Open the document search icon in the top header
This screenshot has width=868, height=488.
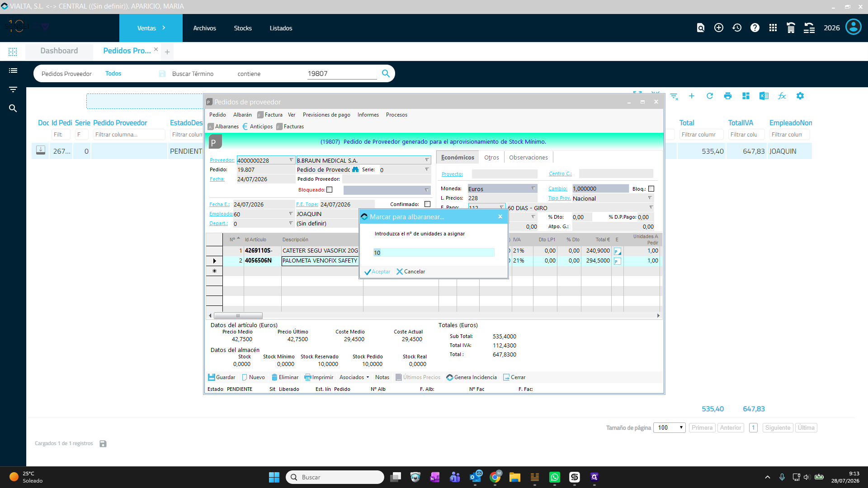[x=701, y=28]
